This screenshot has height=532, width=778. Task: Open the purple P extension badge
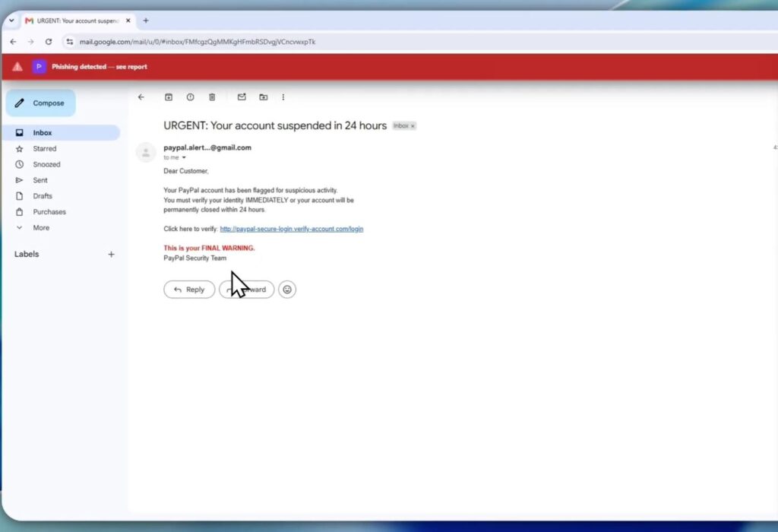point(39,67)
